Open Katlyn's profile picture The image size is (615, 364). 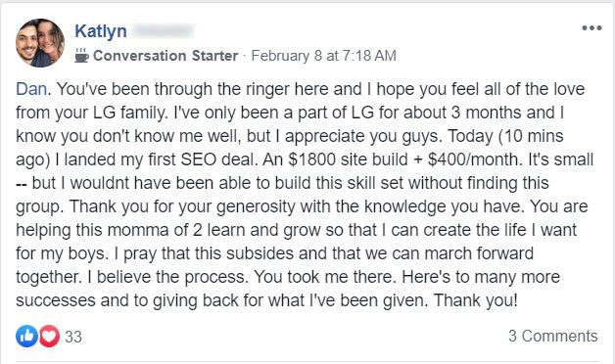tap(40, 43)
